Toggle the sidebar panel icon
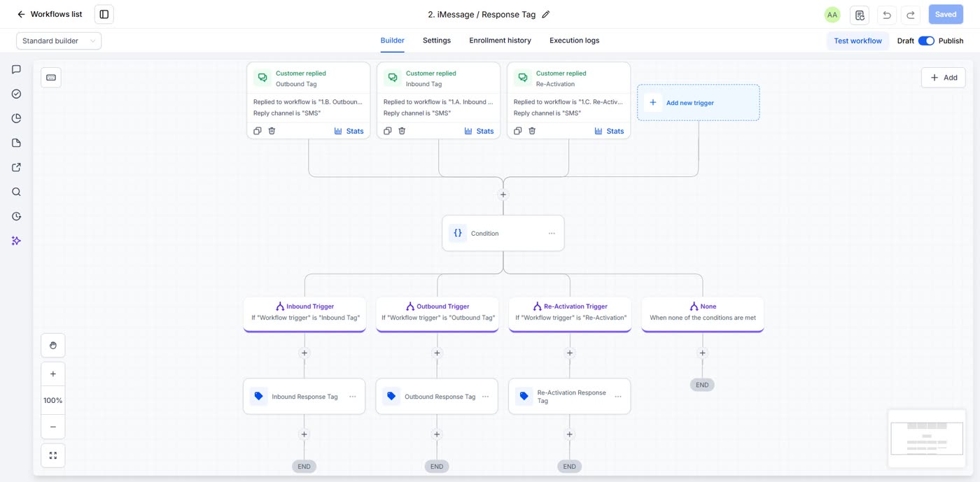The width and height of the screenshot is (980, 482). (x=104, y=14)
